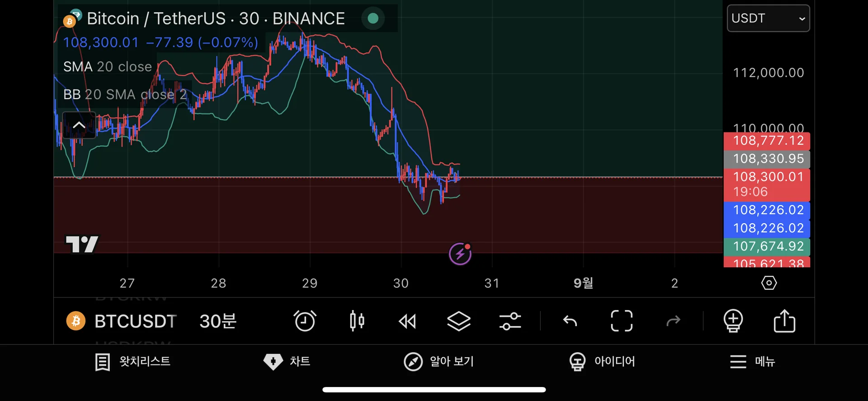The height and width of the screenshot is (401, 868).
Task: Open the layers object tree icon
Action: coord(458,321)
